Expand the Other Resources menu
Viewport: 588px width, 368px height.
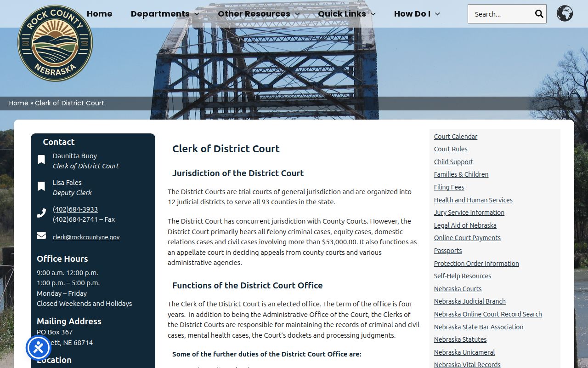pyautogui.click(x=259, y=14)
